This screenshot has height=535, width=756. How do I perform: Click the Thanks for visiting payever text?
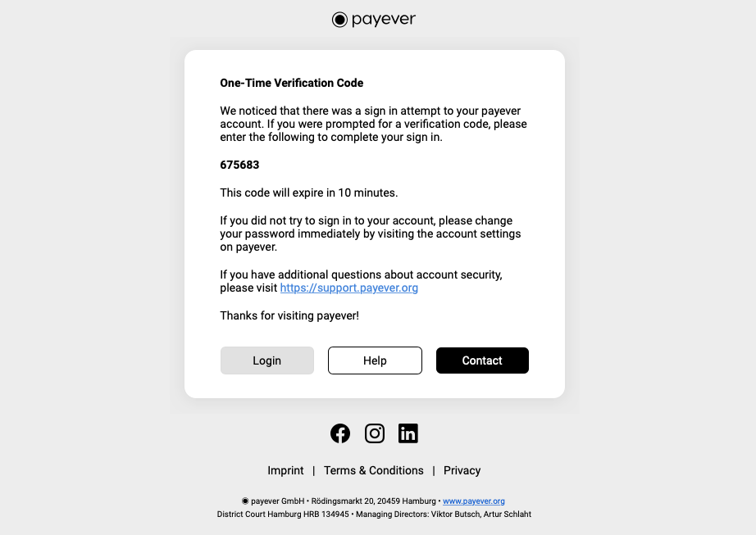coord(289,316)
